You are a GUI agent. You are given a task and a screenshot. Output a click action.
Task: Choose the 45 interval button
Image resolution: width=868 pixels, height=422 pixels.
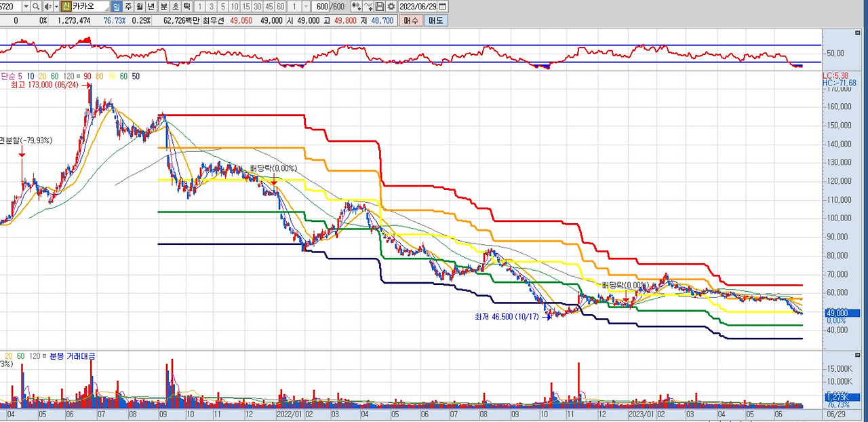point(269,6)
